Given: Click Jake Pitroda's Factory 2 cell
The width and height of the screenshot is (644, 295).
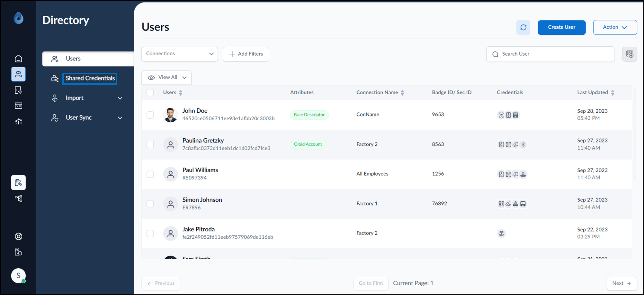Looking at the screenshot, I should click(367, 233).
